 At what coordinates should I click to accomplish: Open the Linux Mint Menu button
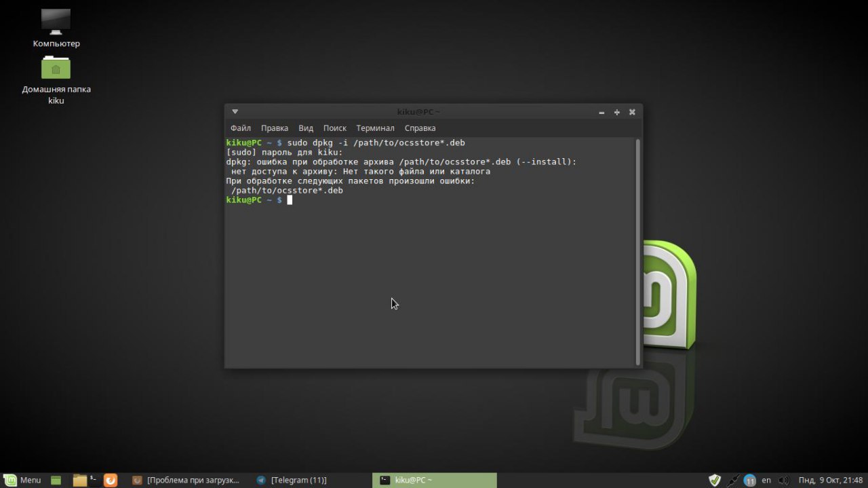point(22,481)
